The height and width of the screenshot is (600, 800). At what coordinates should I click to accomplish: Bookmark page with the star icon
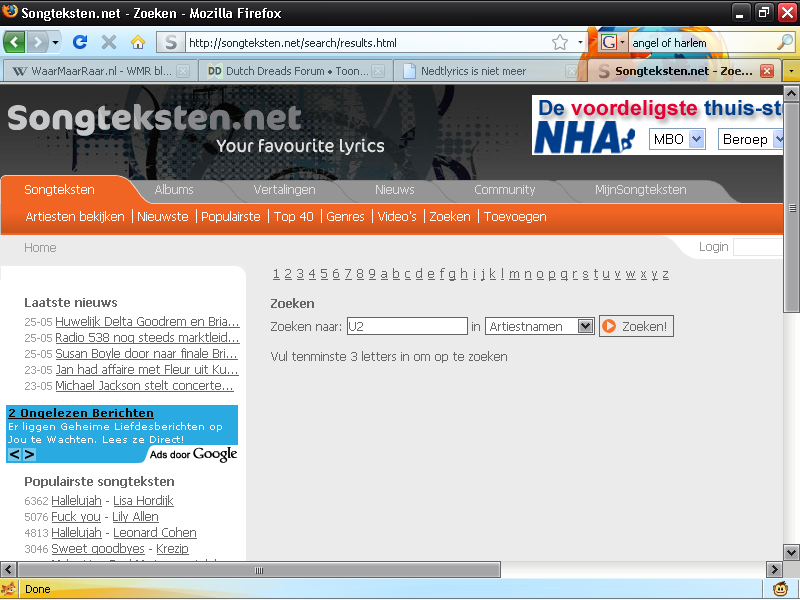560,42
